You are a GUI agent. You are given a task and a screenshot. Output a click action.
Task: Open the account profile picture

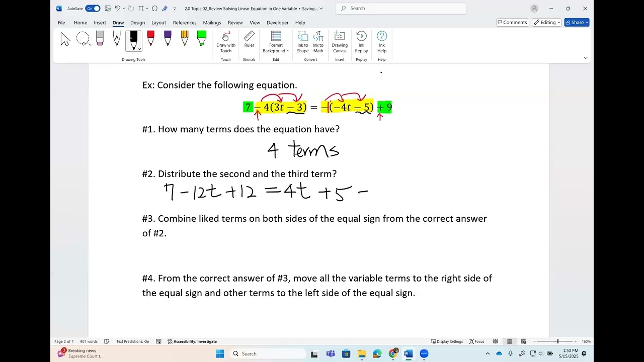(534, 9)
